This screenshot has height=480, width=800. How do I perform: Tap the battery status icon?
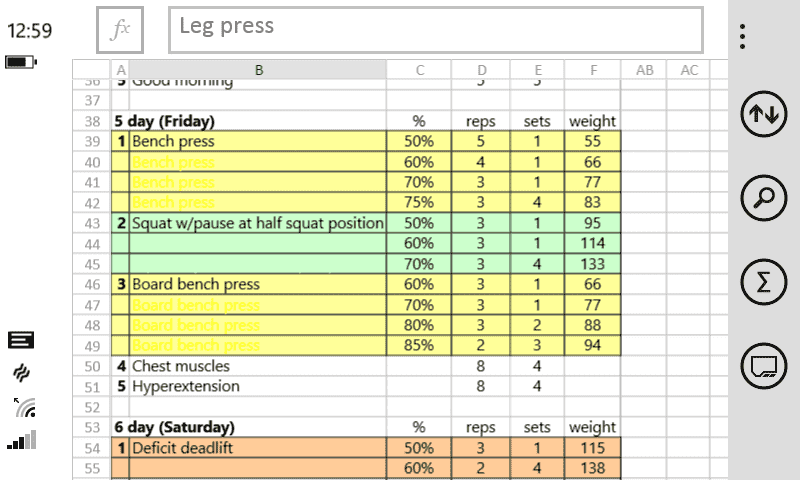pyautogui.click(x=21, y=63)
